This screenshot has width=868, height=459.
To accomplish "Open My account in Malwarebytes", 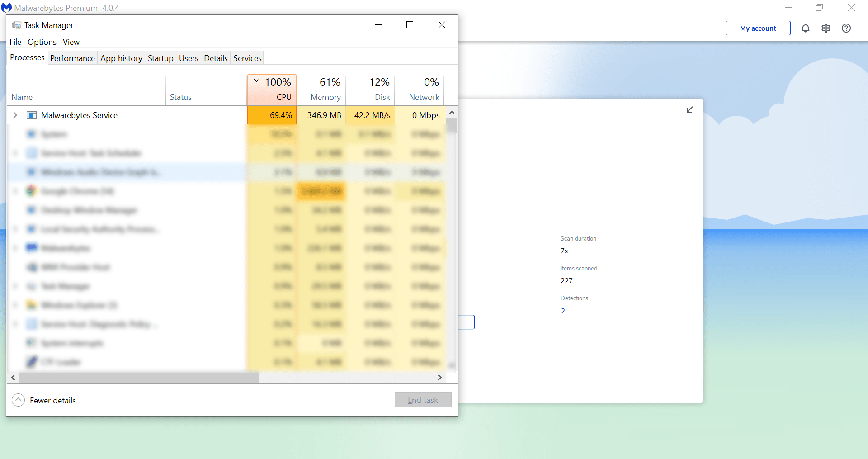I will (x=758, y=28).
